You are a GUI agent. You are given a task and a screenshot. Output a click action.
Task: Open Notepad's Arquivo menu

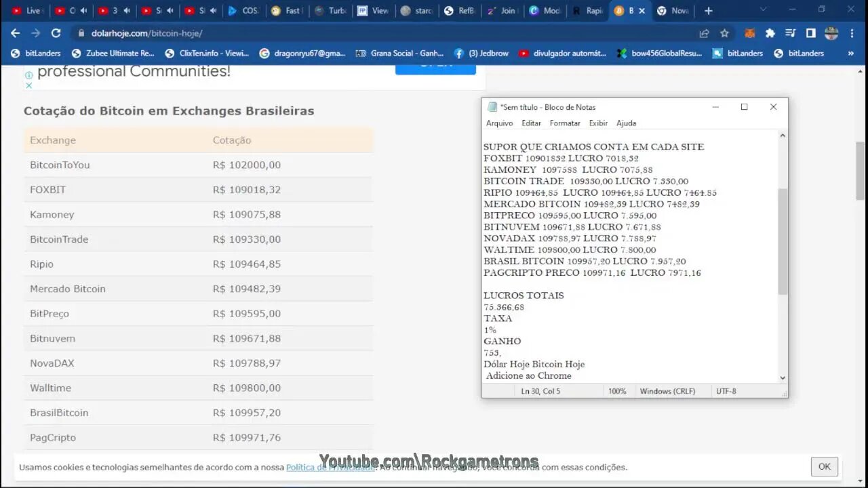pos(499,123)
